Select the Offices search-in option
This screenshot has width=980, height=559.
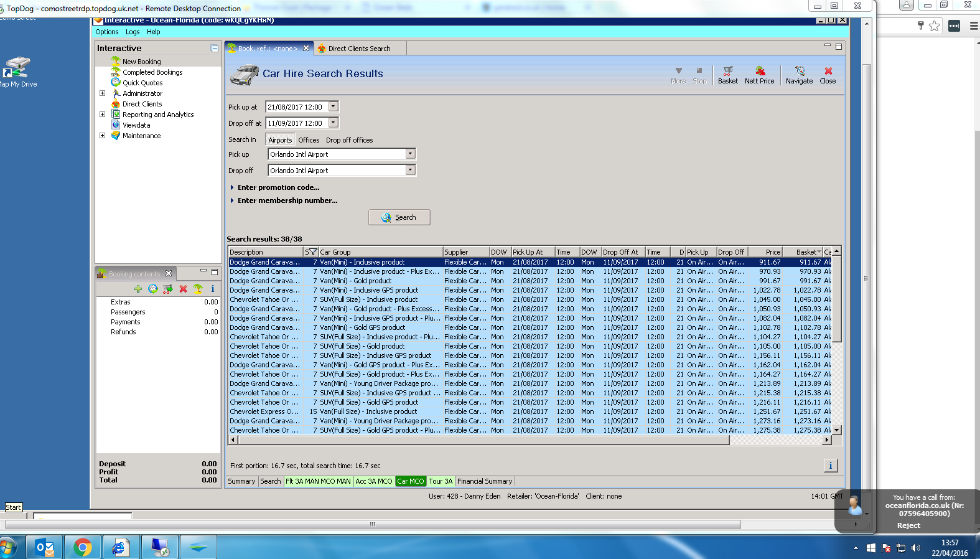(309, 140)
